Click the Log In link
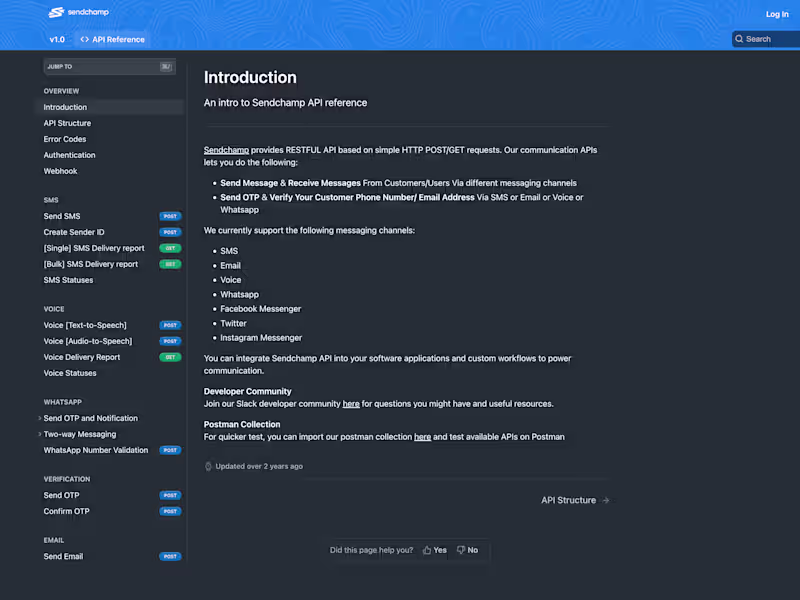The height and width of the screenshot is (600, 800). pyautogui.click(x=777, y=14)
